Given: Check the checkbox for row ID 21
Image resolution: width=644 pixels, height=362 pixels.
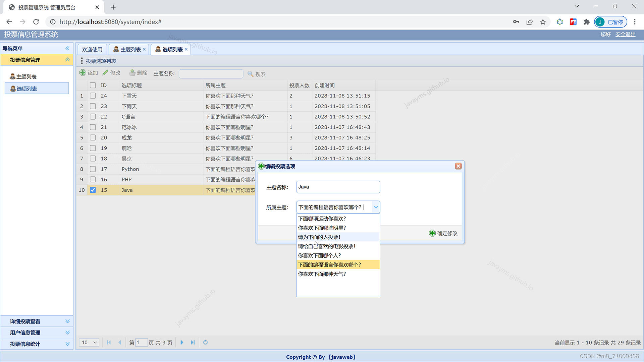Looking at the screenshot, I should [x=93, y=127].
